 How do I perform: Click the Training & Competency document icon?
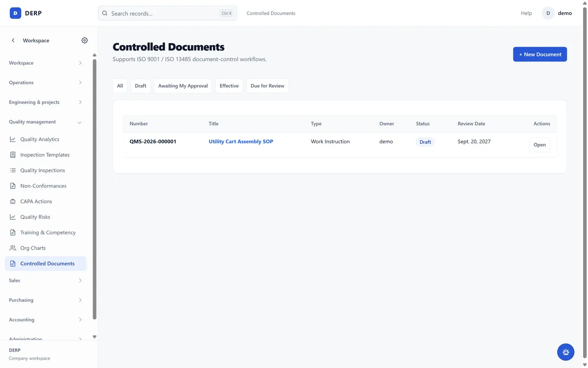click(x=13, y=233)
